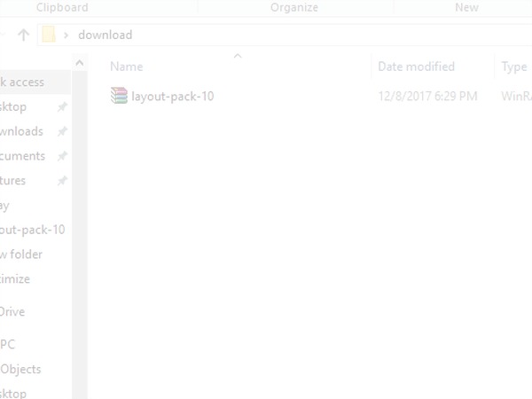Sort files by Date modified column
The width and height of the screenshot is (532, 399).
(x=417, y=66)
